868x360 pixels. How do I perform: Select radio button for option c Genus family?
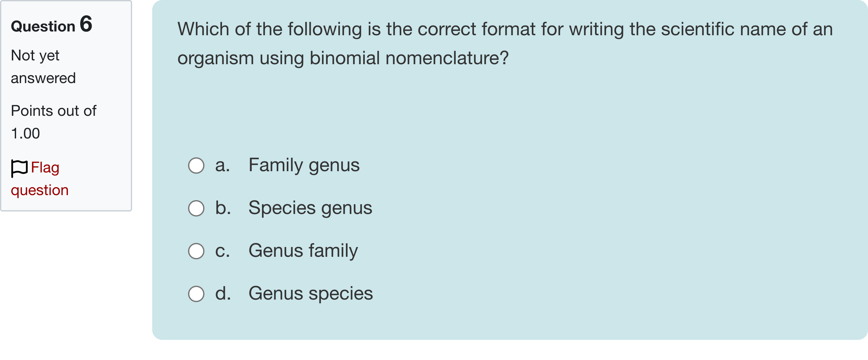pos(197,251)
